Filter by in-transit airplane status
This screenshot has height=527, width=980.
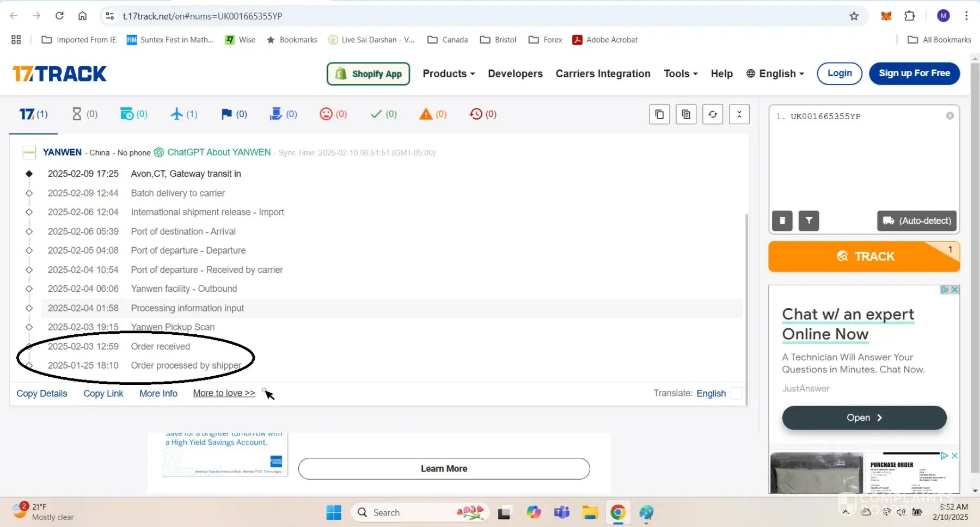[x=183, y=114]
